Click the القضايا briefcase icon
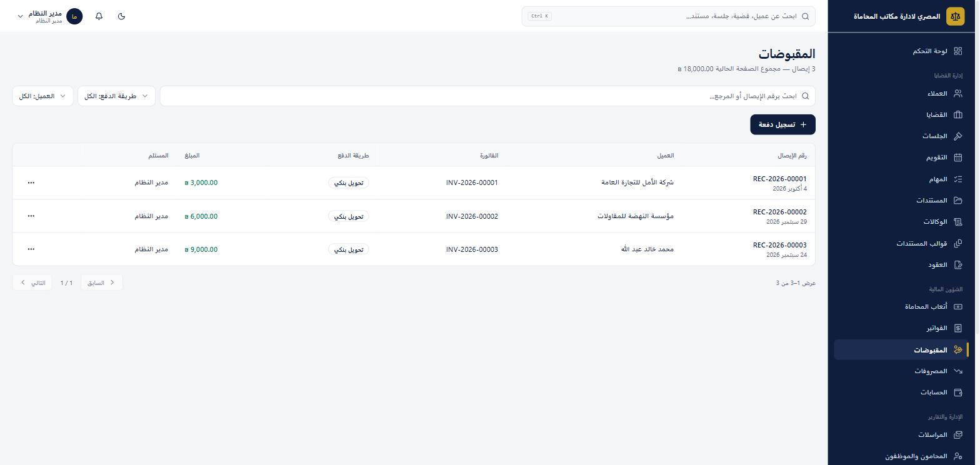This screenshot has width=980, height=465. point(958,115)
